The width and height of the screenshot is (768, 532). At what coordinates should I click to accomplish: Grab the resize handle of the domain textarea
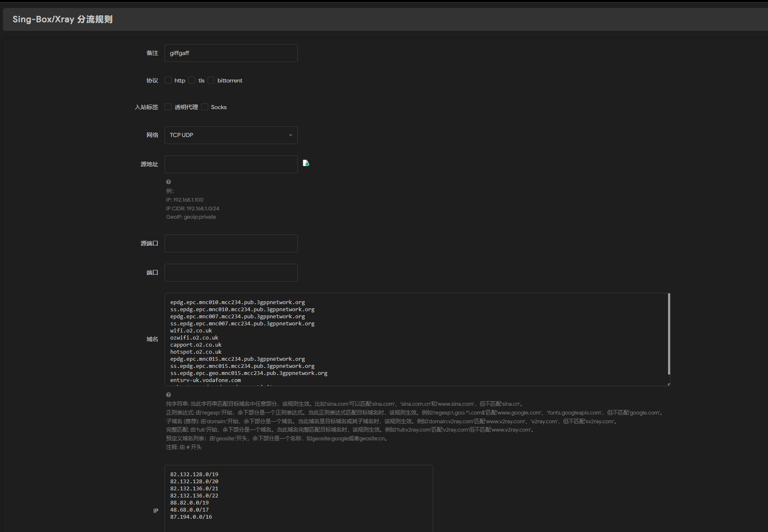pyautogui.click(x=668, y=385)
